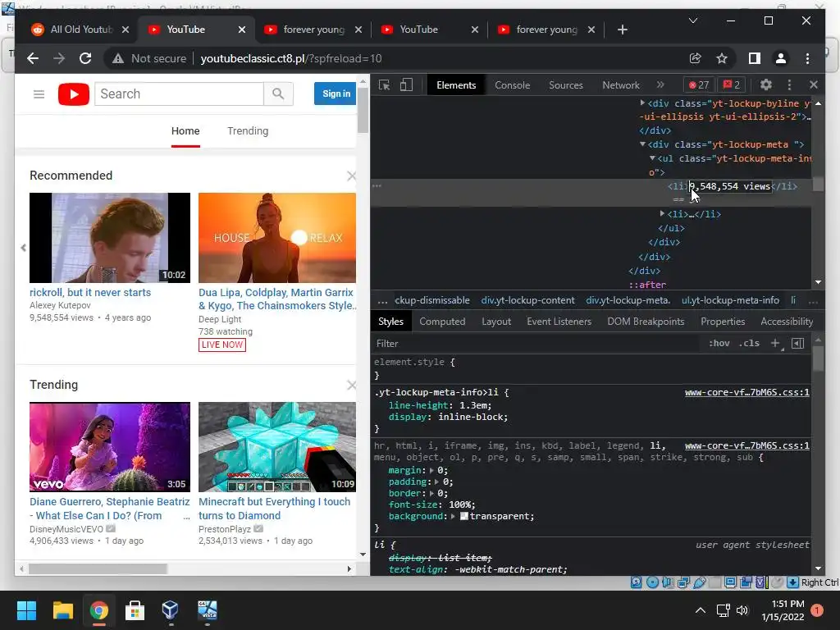This screenshot has width=840, height=630.
Task: Expand the padding shorthand property triangle
Action: pyautogui.click(x=436, y=482)
